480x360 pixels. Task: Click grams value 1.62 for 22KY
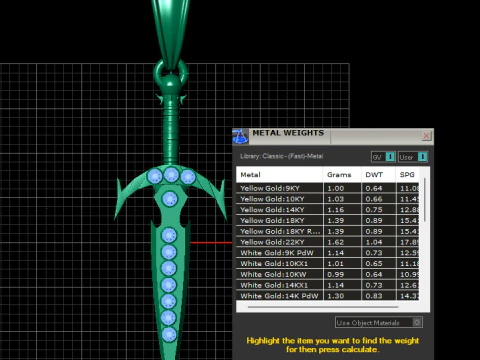pos(335,242)
